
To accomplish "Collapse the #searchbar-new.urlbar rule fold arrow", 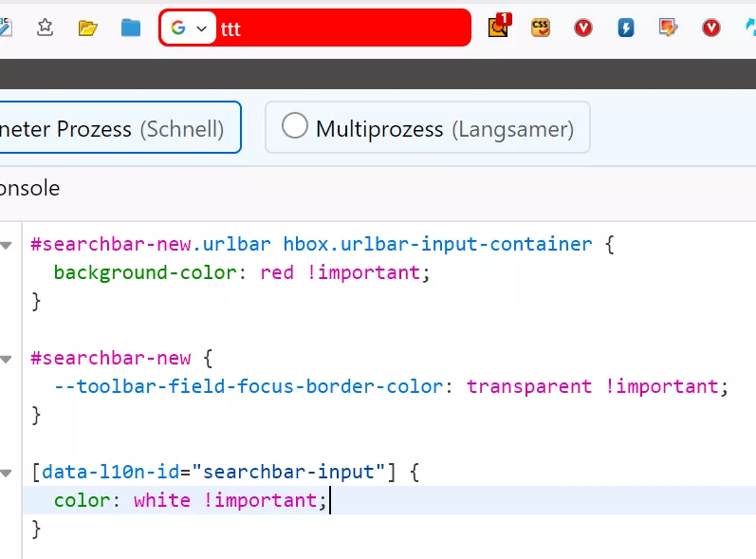I will 7,246.
